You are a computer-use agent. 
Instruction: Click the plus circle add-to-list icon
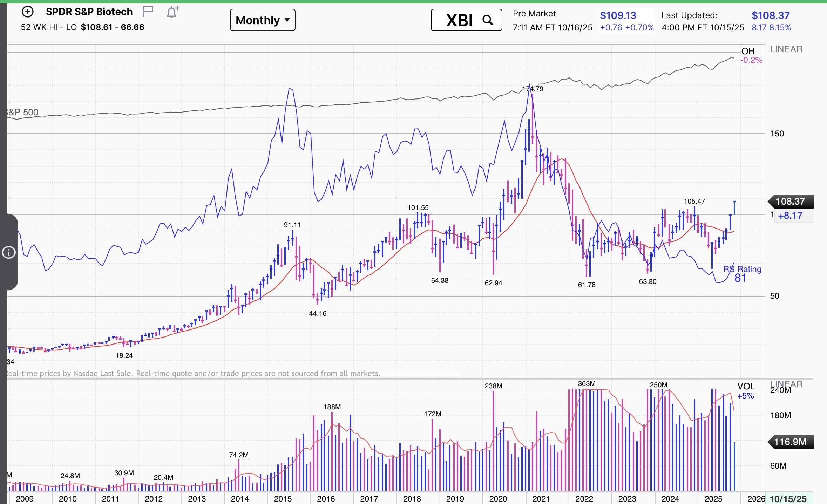click(x=28, y=12)
